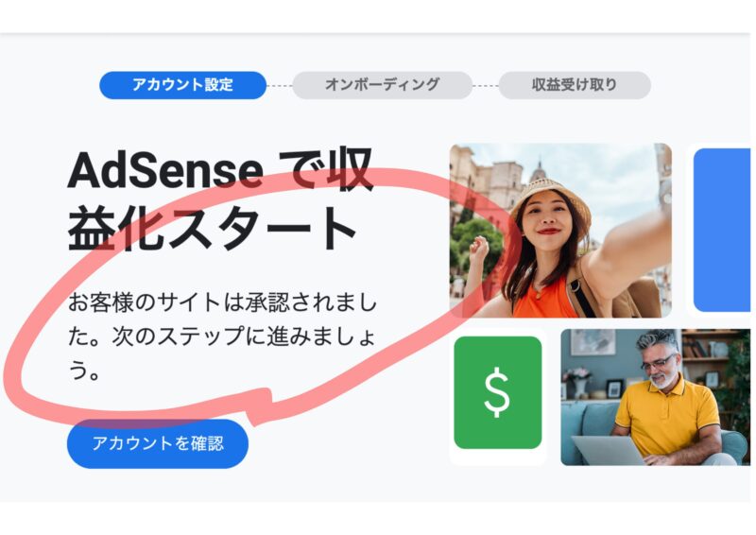
Task: Click the white dollar sign icon
Action: tap(497, 392)
